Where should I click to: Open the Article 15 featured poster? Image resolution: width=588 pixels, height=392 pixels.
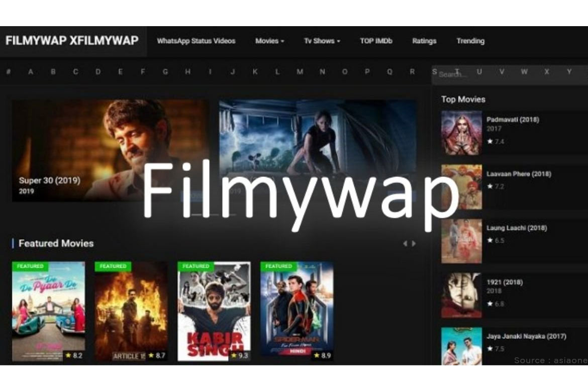point(131,312)
